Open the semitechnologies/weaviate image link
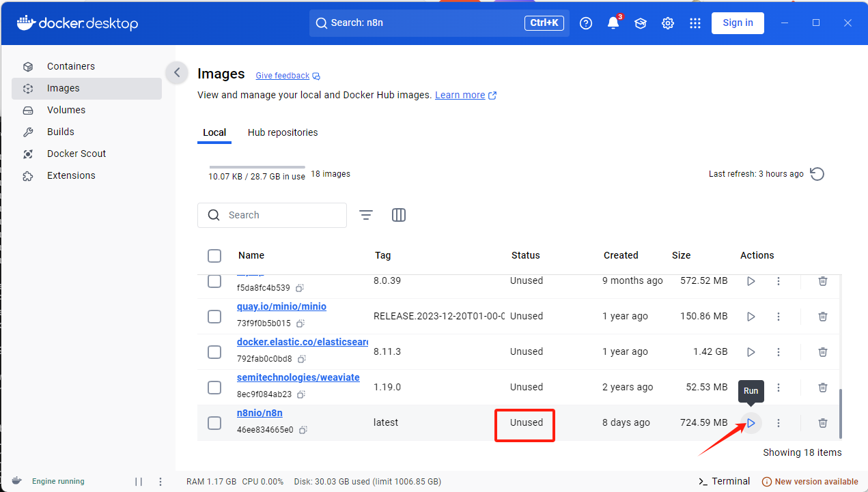Viewport: 868px width, 492px height. click(x=298, y=377)
